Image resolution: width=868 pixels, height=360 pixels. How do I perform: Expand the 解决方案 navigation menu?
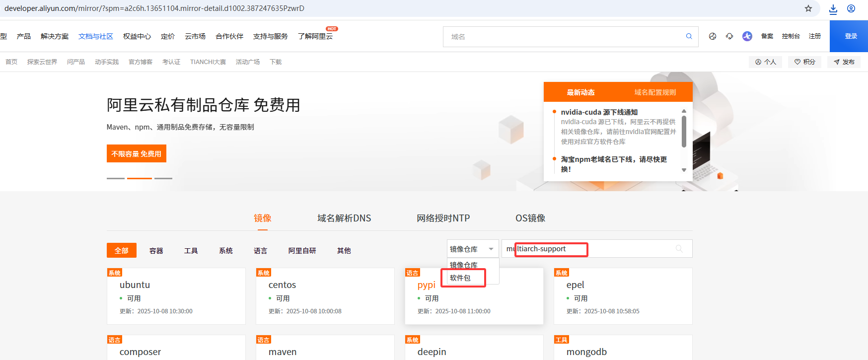(x=55, y=36)
